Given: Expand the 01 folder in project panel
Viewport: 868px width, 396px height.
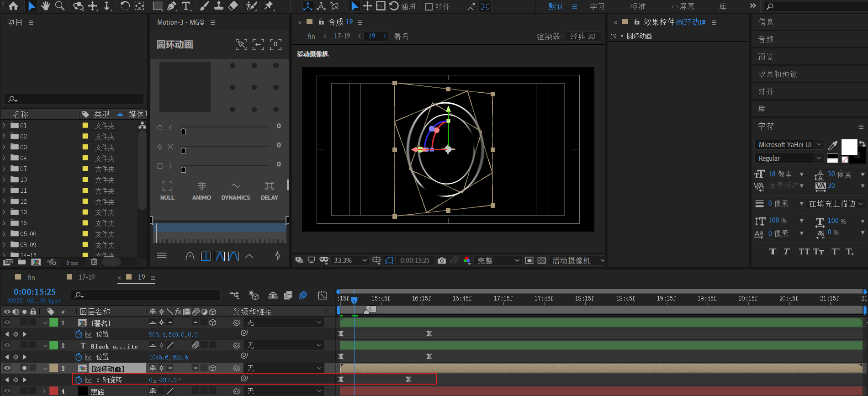Looking at the screenshot, I should [4, 125].
